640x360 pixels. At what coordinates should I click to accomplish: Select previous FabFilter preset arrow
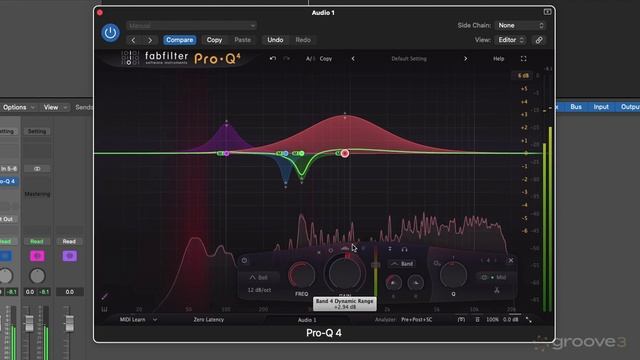tap(353, 59)
